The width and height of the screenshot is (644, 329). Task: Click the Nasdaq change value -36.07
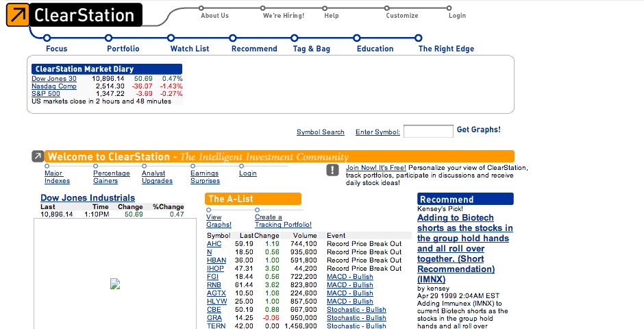click(x=142, y=86)
